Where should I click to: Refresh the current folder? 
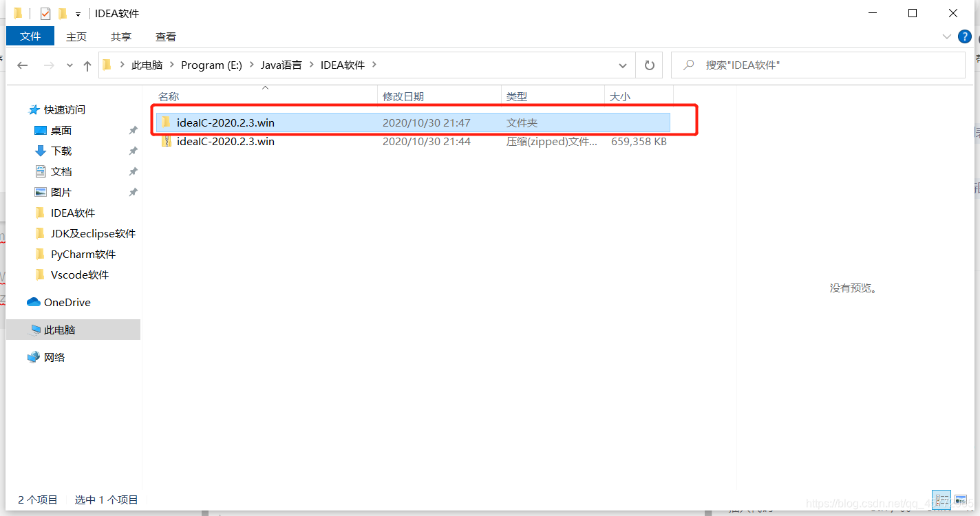click(x=649, y=65)
